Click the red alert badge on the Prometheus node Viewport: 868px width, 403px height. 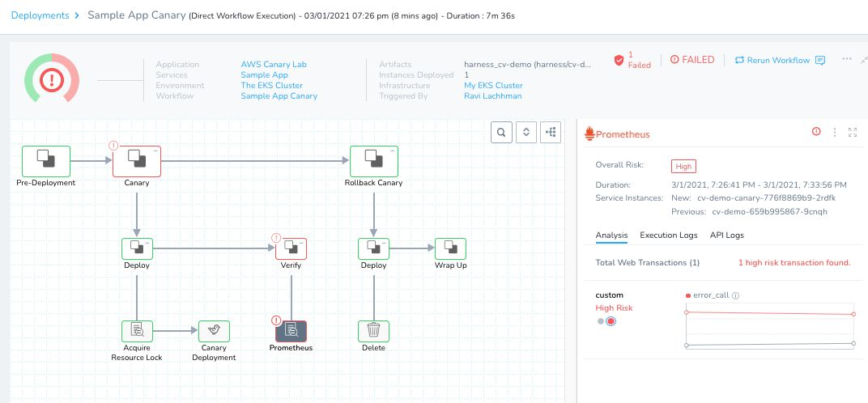(x=276, y=320)
